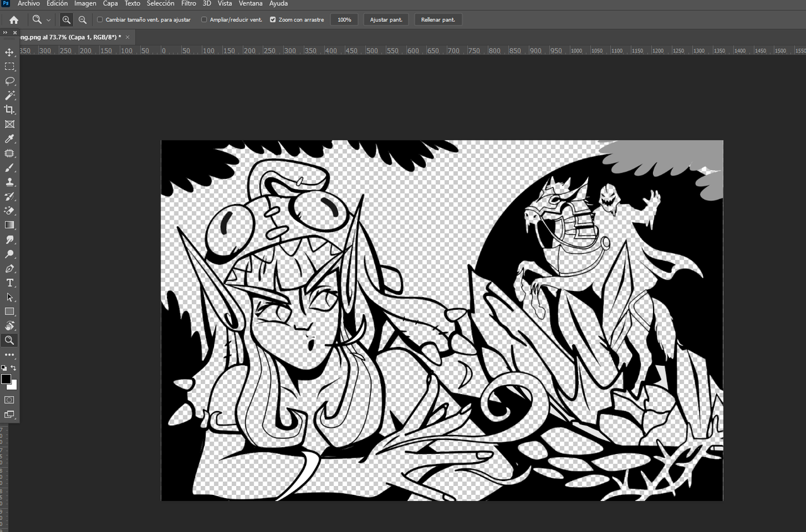
Task: Select the Eyedropper tool
Action: click(x=9, y=139)
